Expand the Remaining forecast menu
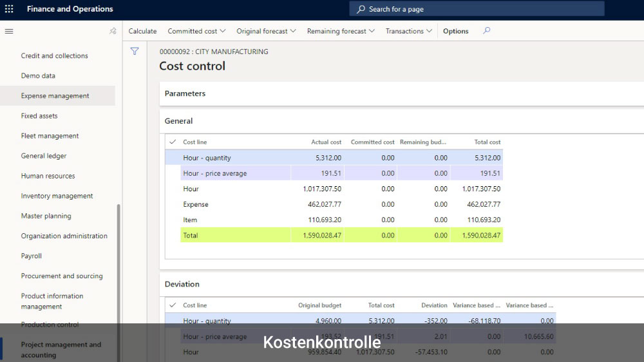This screenshot has width=644, height=362. point(341,31)
